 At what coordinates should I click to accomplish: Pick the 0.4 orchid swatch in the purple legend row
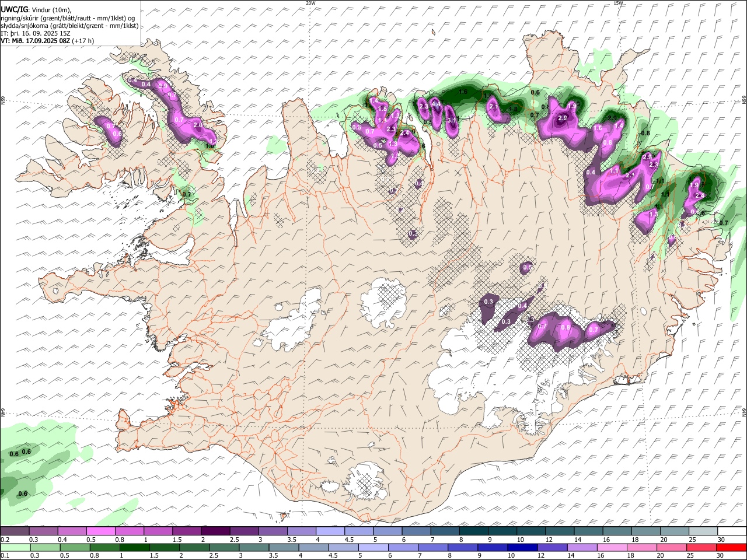(x=72, y=531)
